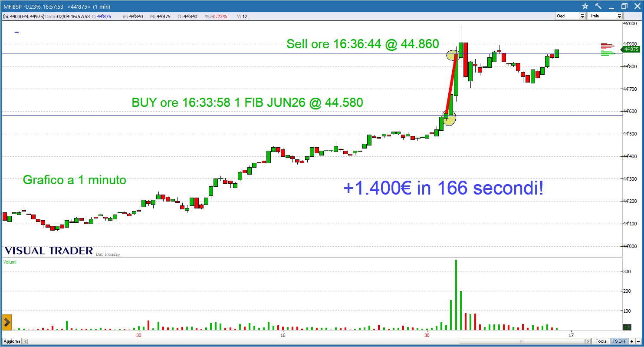Image resolution: width=644 pixels, height=347 pixels.
Task: Click the yellow BUY entry circle marker
Action: click(x=449, y=118)
